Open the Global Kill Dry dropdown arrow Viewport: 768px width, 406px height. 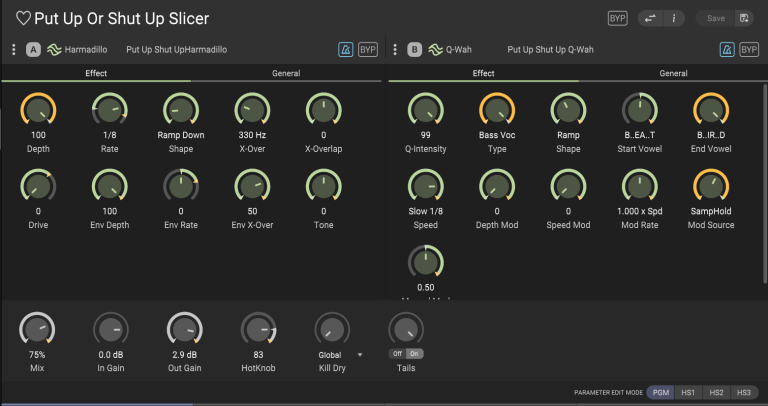click(360, 355)
